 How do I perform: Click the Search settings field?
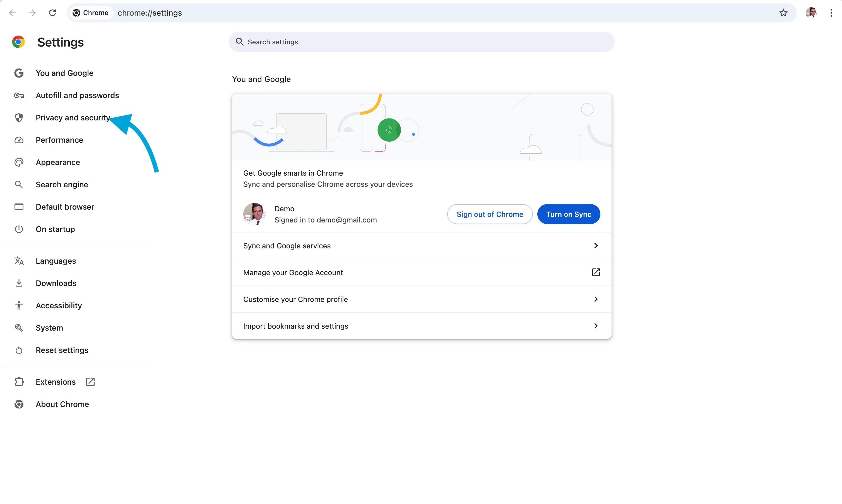click(x=422, y=42)
